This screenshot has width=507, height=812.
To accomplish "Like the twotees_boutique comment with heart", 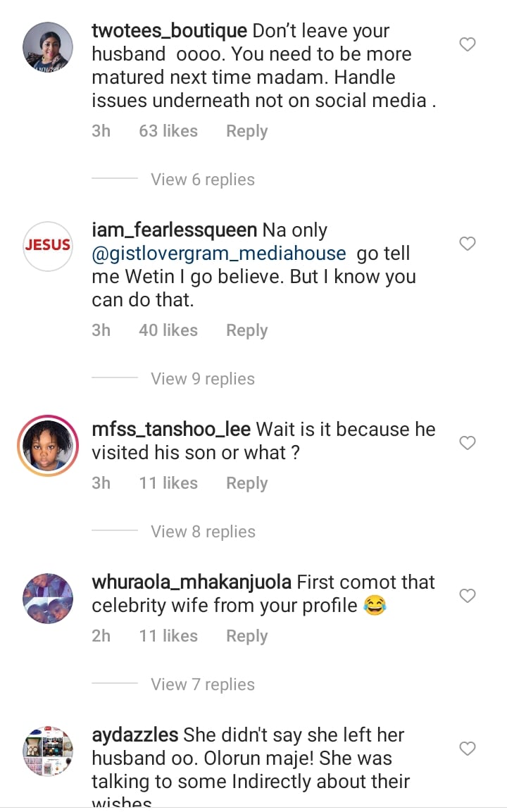I will (x=468, y=45).
